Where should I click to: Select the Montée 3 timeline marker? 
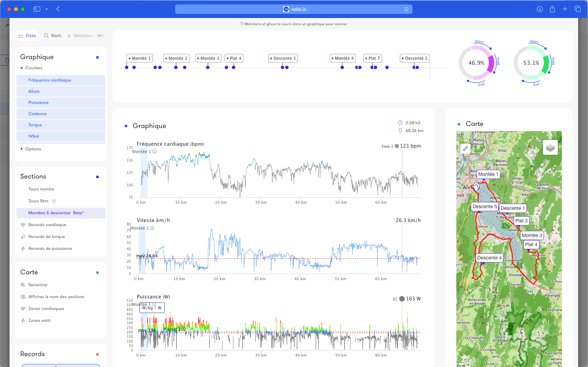point(208,58)
